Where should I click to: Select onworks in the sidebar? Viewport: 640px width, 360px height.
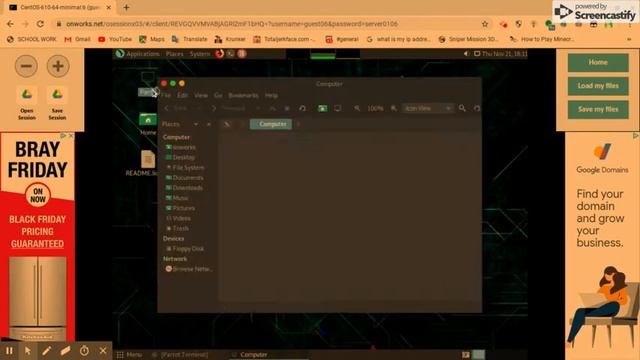coord(180,147)
